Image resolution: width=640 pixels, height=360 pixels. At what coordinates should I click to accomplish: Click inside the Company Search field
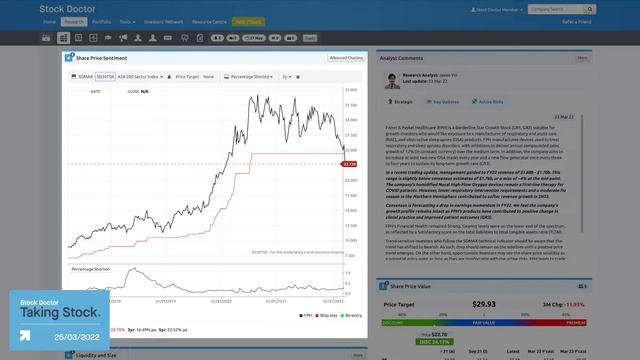[557, 9]
